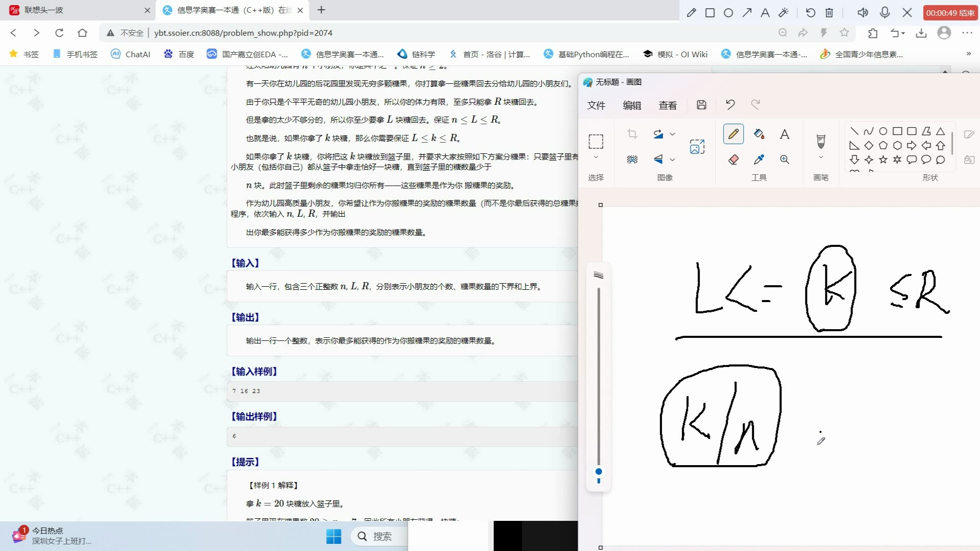Open the 首页 - 洛谷 bookmark
Viewport: 980px width, 551px height.
tap(489, 54)
